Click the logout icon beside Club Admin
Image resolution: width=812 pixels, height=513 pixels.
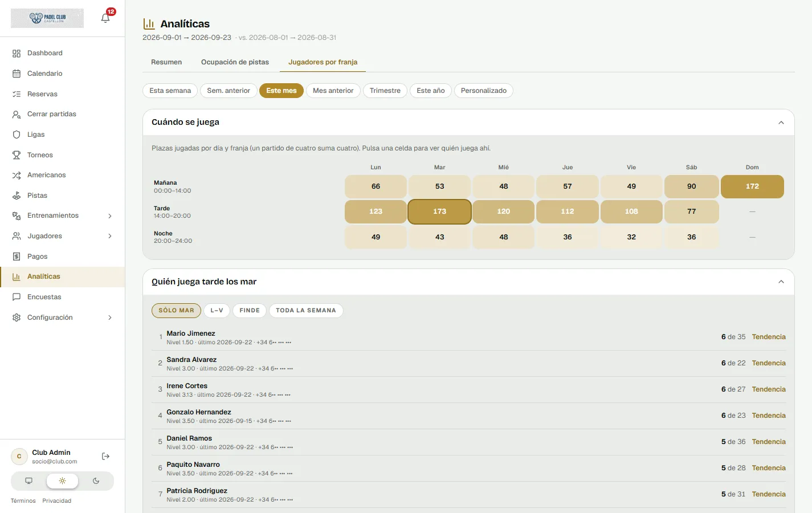point(105,457)
